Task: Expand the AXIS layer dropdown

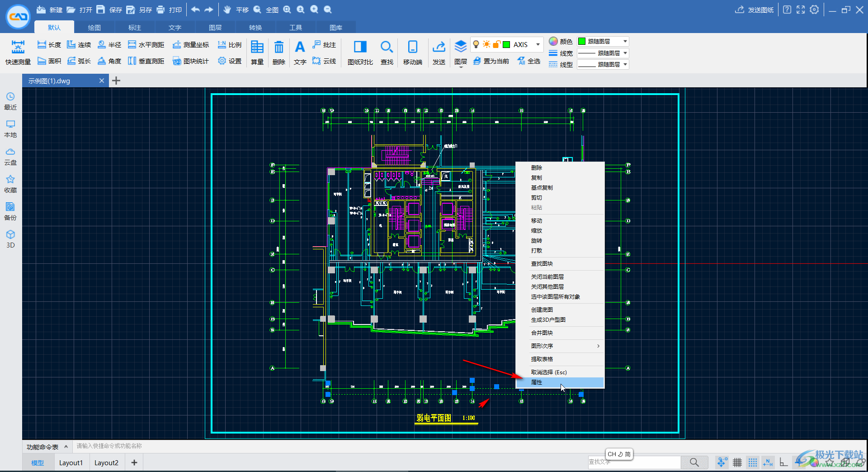Action: 538,44
